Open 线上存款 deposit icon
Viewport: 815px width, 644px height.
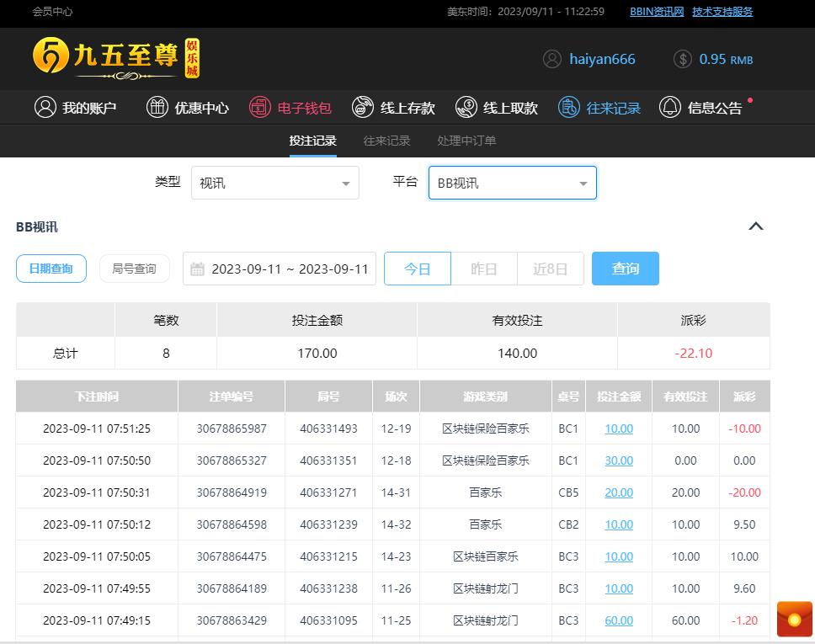click(x=363, y=107)
